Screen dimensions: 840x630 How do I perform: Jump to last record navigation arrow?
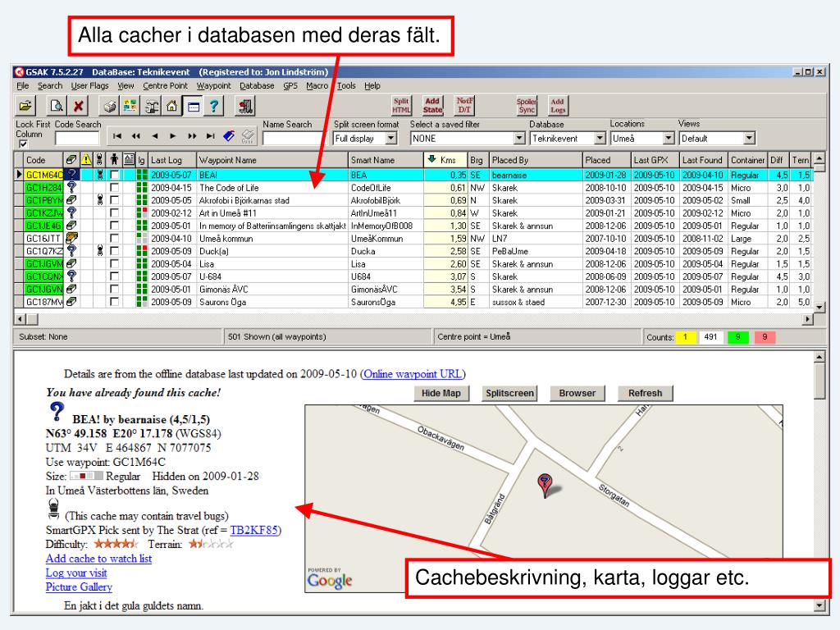[211, 136]
